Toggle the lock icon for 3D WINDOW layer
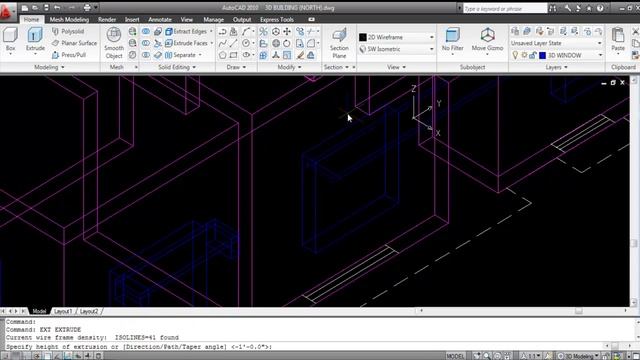Screen dimensions: 640x360 (533, 55)
